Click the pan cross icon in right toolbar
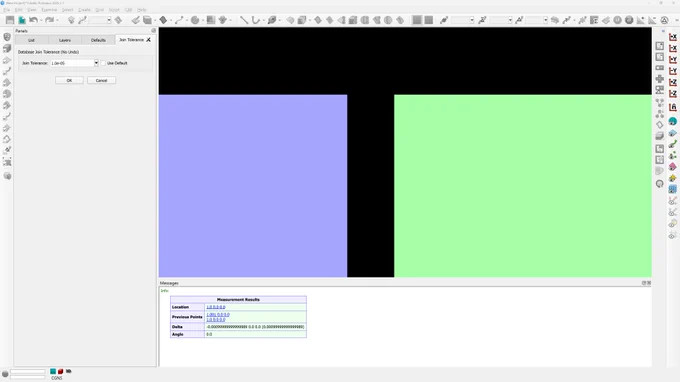 coord(660,79)
